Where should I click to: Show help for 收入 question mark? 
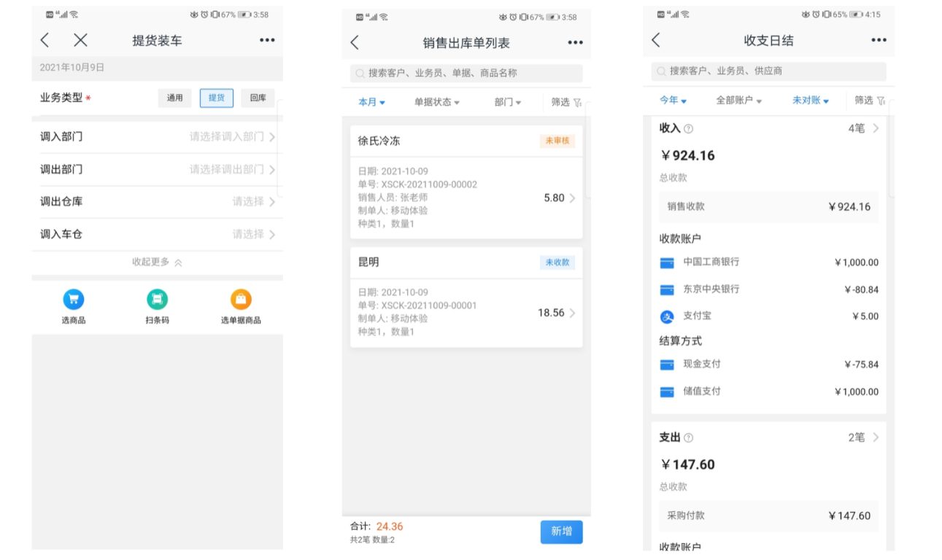pos(688,129)
